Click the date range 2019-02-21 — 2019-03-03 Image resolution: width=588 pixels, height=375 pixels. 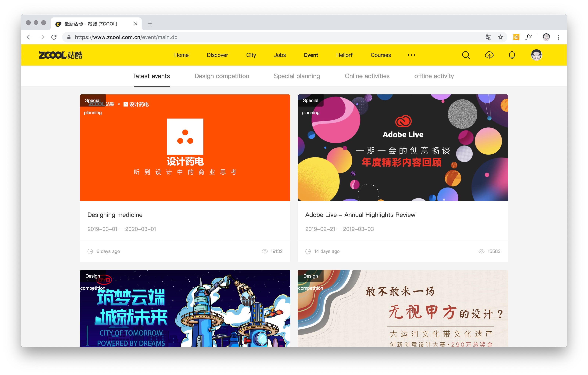point(339,229)
